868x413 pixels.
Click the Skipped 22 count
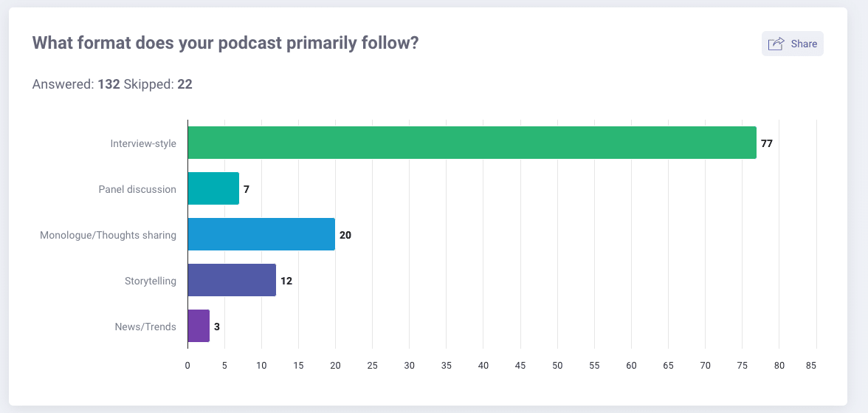(x=185, y=84)
